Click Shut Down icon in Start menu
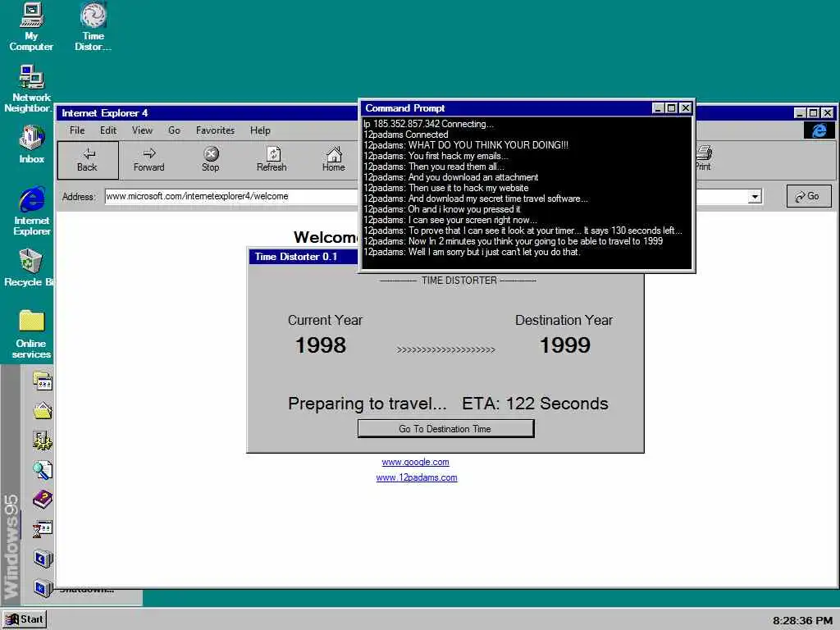Image resolution: width=840 pixels, height=630 pixels. point(43,587)
